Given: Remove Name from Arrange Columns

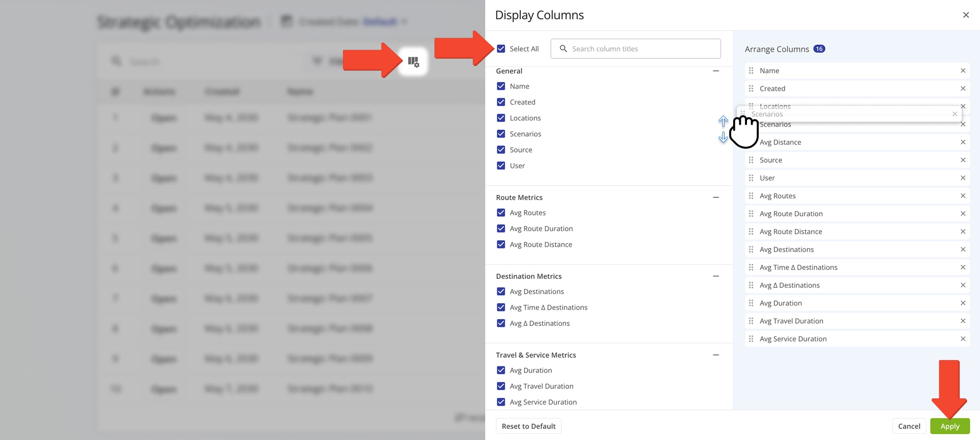Looking at the screenshot, I should 963,71.
